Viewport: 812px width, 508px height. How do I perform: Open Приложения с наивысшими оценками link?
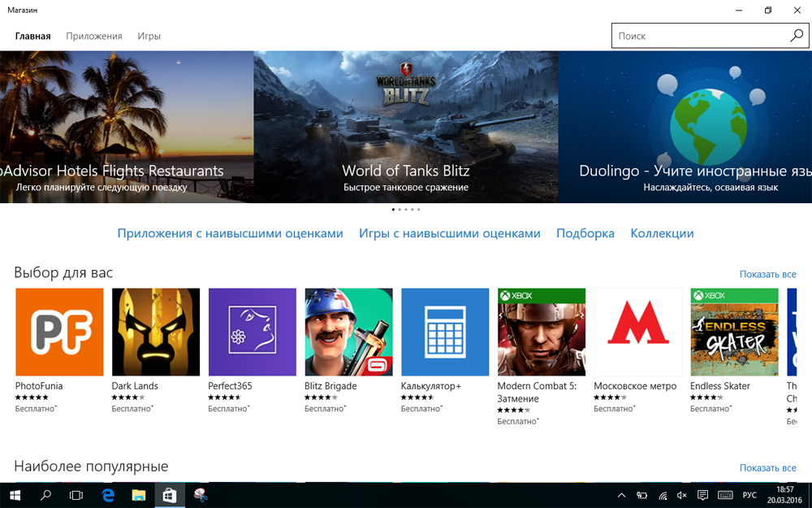(230, 233)
